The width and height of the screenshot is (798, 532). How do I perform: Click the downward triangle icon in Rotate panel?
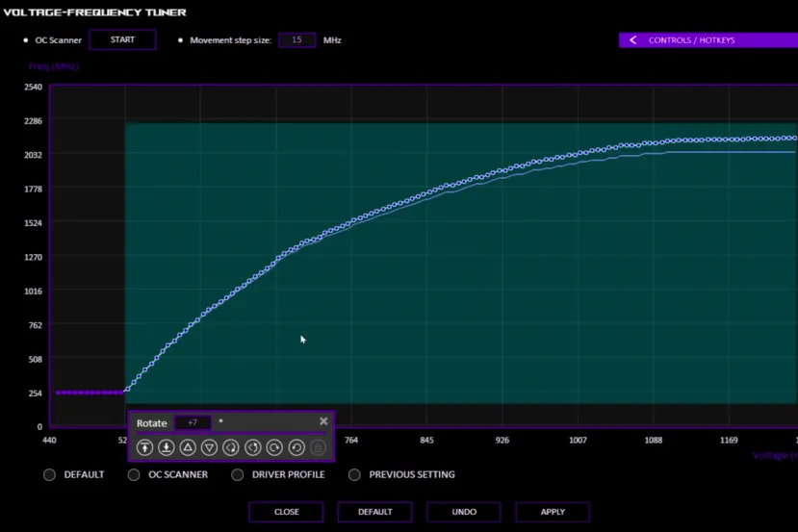coord(209,447)
